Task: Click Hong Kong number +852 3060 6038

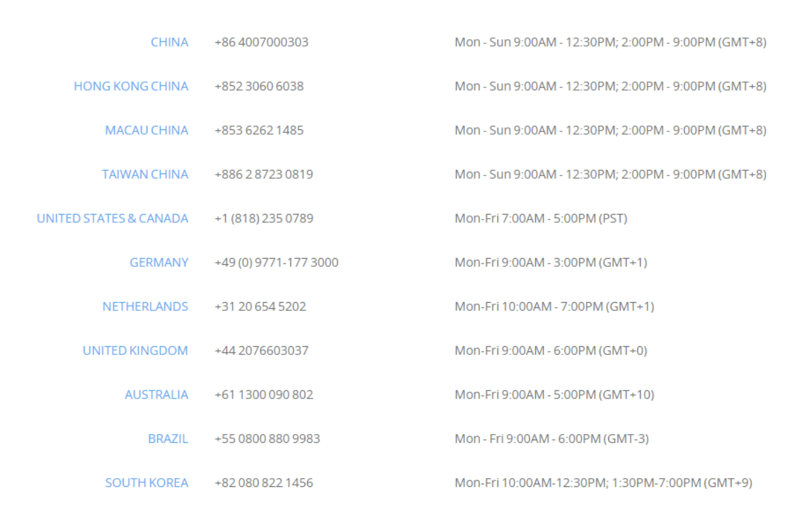Action: click(x=259, y=86)
